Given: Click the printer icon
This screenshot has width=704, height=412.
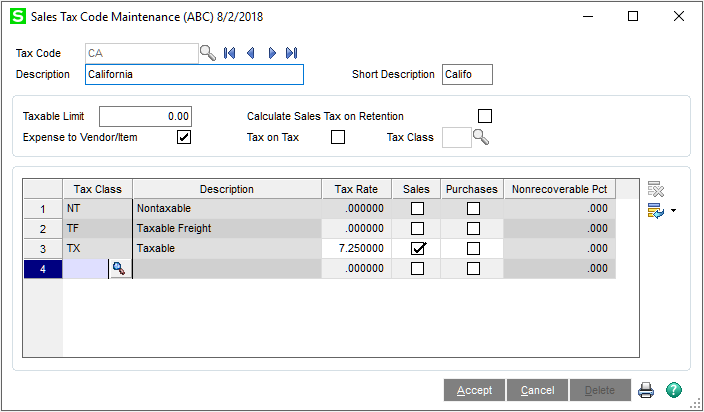Looking at the screenshot, I should pos(646,390).
